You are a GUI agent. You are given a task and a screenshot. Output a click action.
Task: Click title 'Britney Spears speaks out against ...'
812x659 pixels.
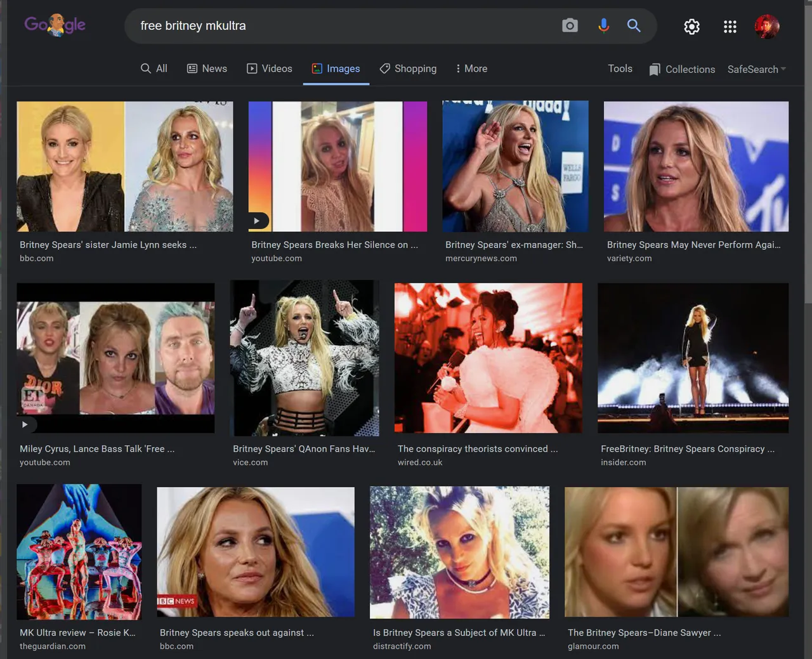pos(237,633)
